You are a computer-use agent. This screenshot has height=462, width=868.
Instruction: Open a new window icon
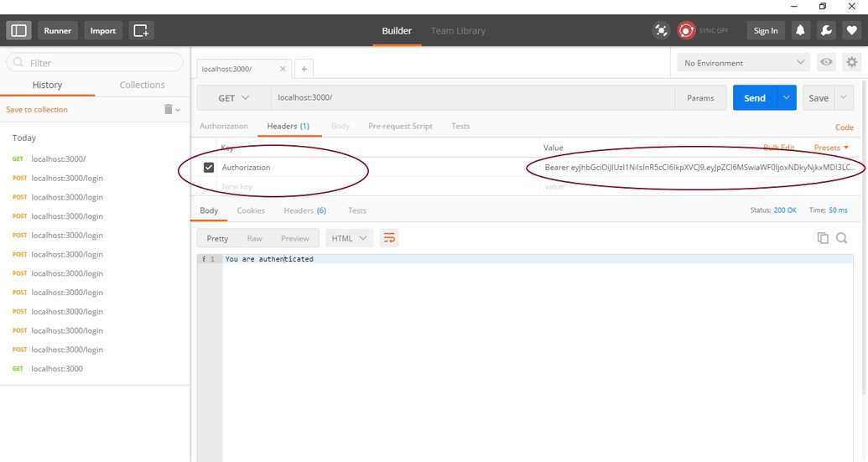click(141, 30)
